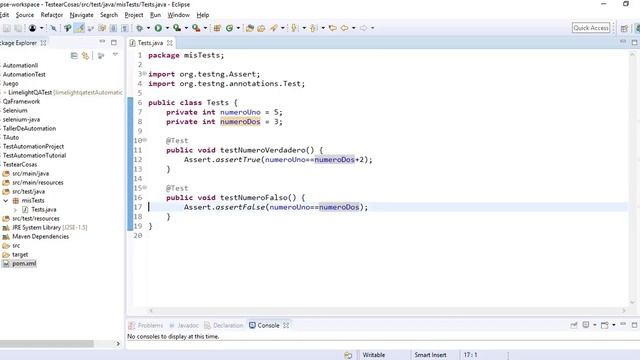Click the External Tools run icon
Image resolution: width=640 pixels, height=360 pixels.
click(x=196, y=28)
